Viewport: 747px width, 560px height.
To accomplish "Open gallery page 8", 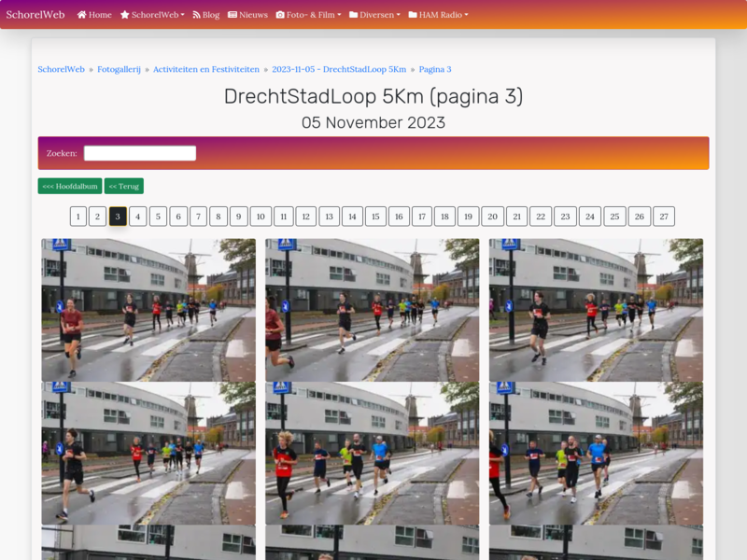I will pos(218,217).
